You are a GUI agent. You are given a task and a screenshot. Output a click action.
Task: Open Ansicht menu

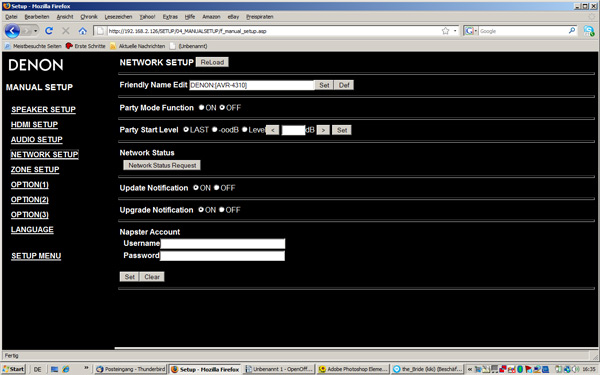65,17
